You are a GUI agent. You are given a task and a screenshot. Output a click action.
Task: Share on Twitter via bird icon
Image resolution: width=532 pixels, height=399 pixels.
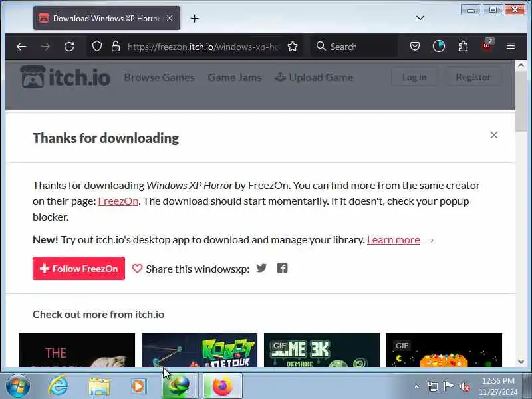point(261,269)
